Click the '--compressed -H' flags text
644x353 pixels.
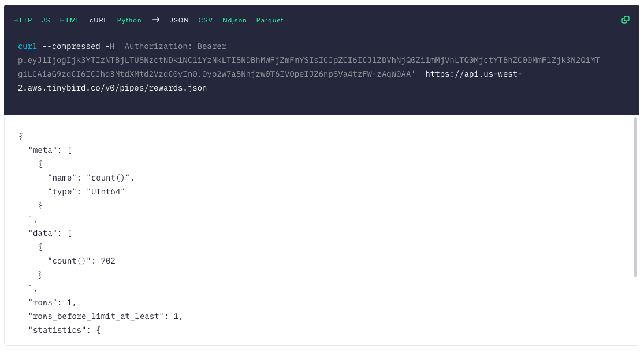point(79,46)
